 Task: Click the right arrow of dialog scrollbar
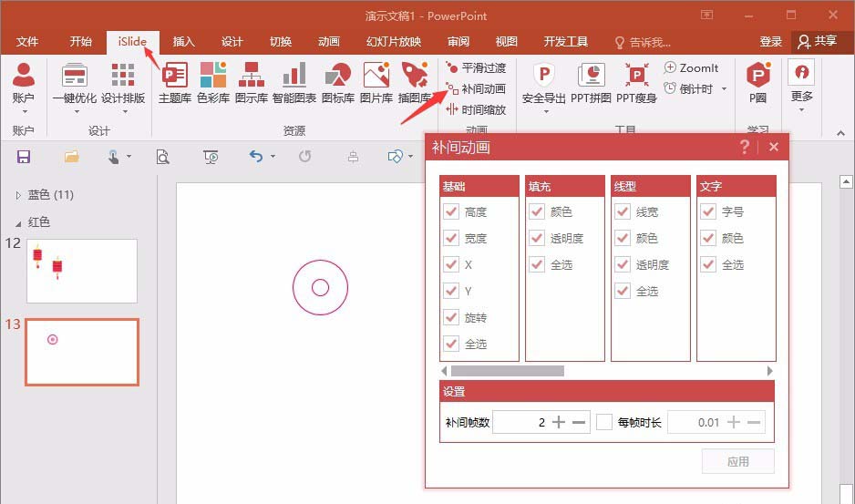tap(770, 371)
